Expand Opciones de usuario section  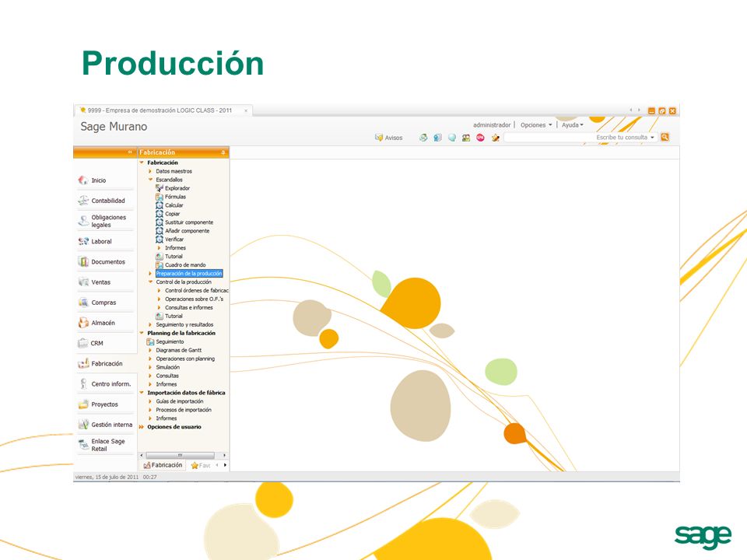(142, 427)
